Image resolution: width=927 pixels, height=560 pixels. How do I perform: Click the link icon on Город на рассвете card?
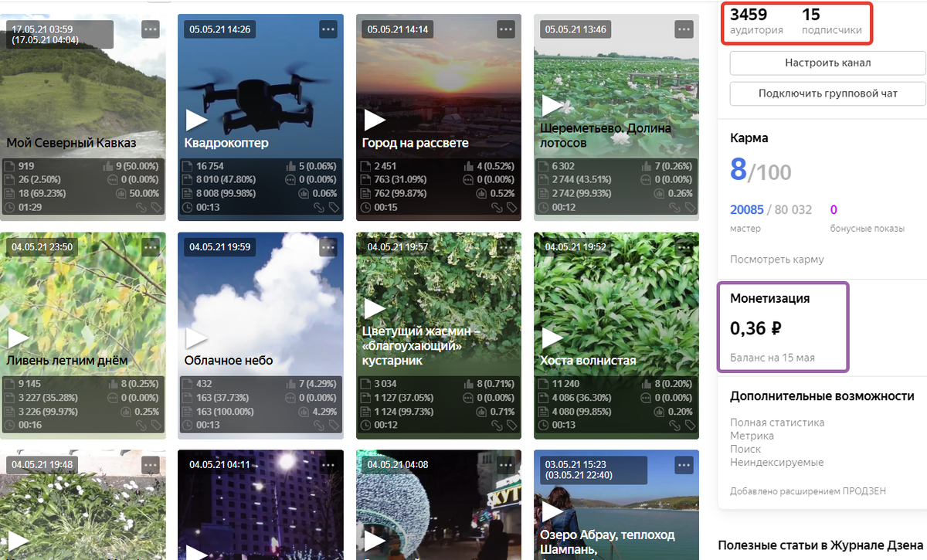point(497,208)
